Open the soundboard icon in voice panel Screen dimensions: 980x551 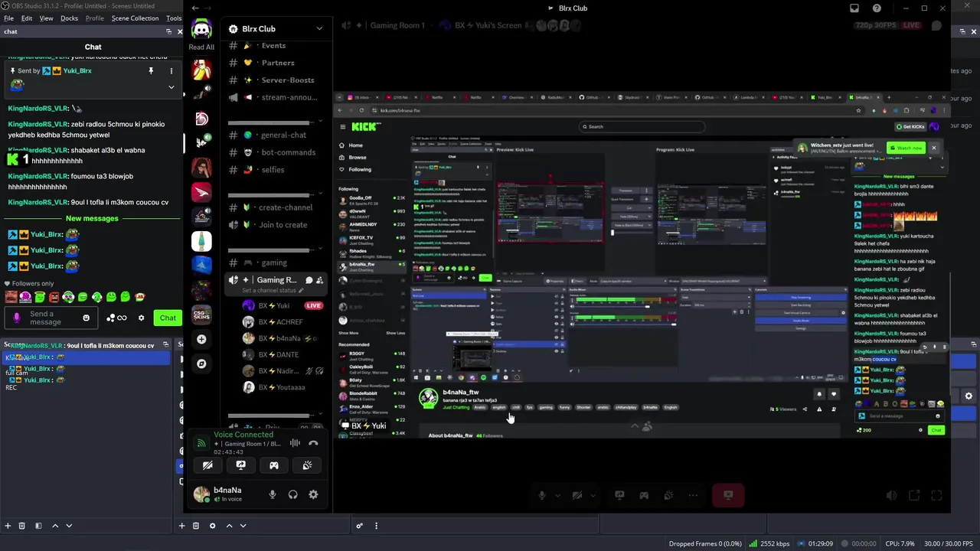pyautogui.click(x=307, y=465)
